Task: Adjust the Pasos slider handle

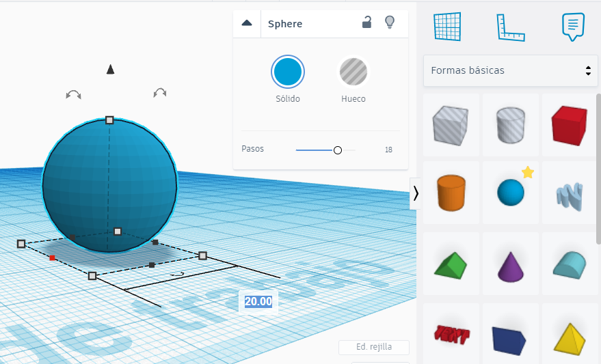Action: coord(337,150)
